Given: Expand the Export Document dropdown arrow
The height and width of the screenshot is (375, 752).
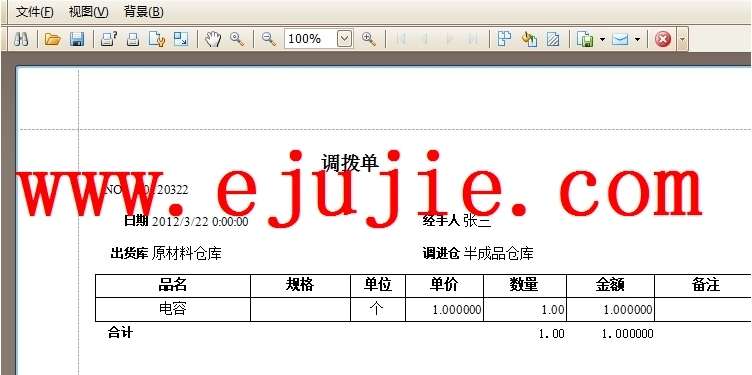Looking at the screenshot, I should coord(602,39).
